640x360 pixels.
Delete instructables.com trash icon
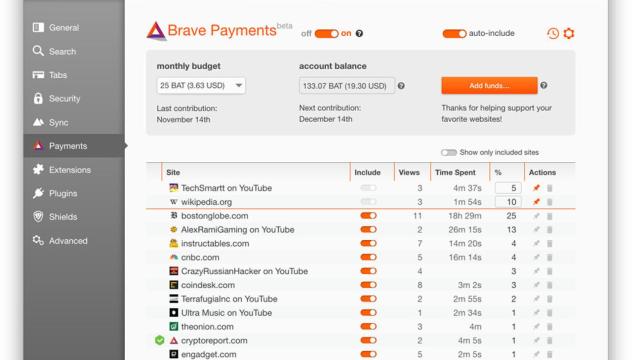(x=550, y=243)
